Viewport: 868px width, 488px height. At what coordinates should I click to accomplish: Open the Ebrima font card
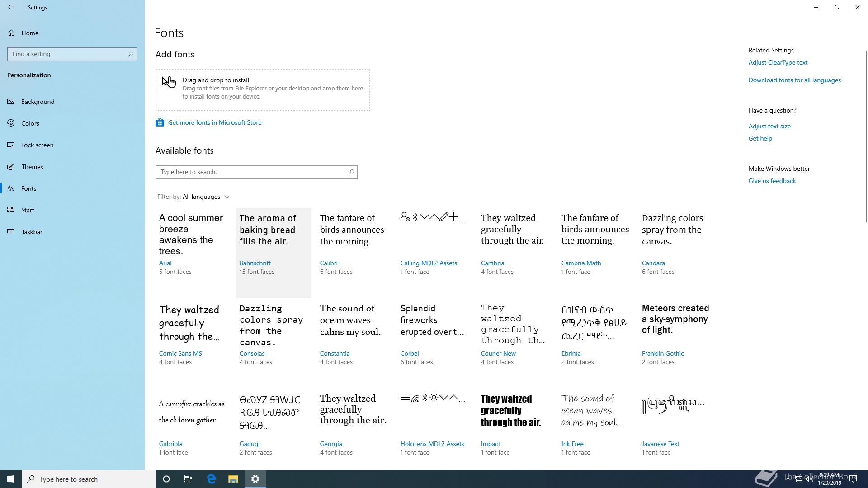pyautogui.click(x=595, y=343)
